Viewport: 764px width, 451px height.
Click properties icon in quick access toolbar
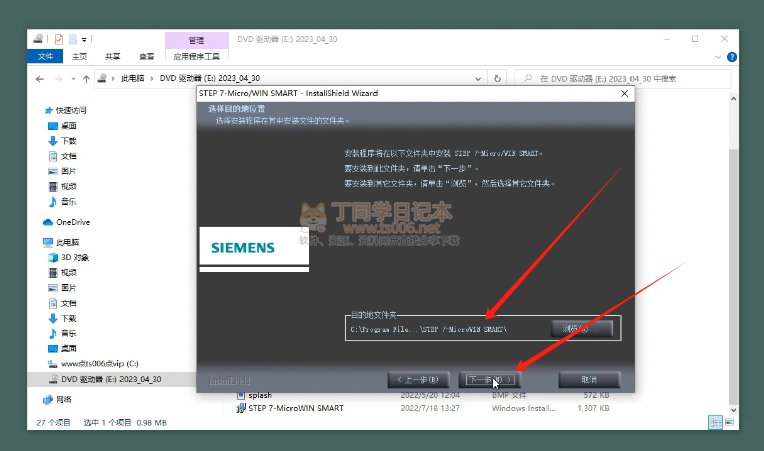[59, 39]
